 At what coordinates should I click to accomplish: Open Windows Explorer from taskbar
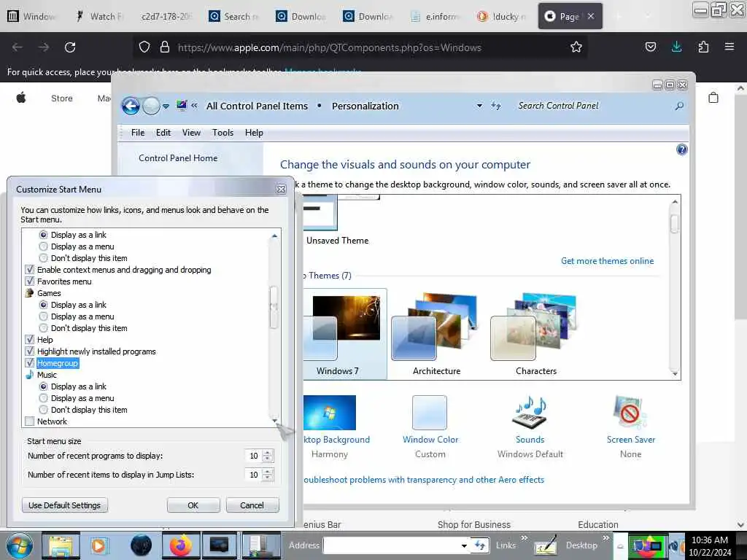point(61,545)
